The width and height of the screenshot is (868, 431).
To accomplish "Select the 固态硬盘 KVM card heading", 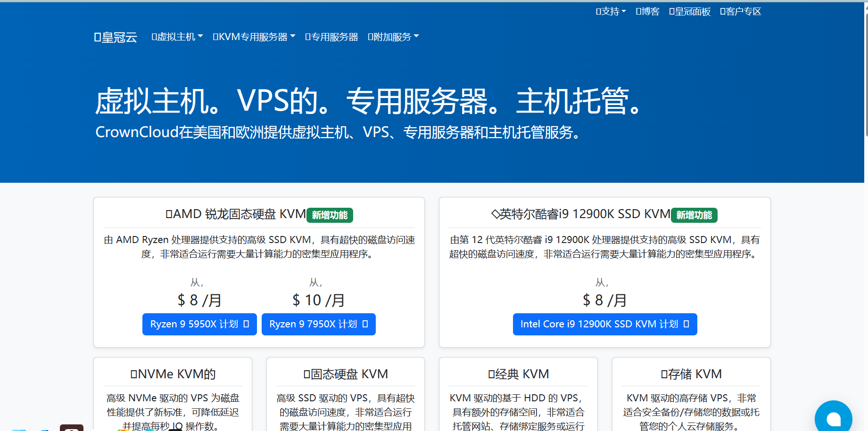I will click(x=345, y=374).
